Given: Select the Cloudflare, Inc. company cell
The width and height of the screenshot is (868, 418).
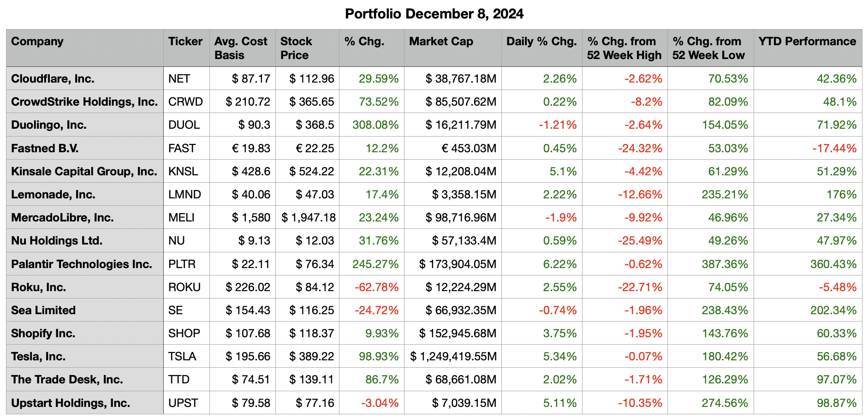Looking at the screenshot, I should [x=53, y=79].
